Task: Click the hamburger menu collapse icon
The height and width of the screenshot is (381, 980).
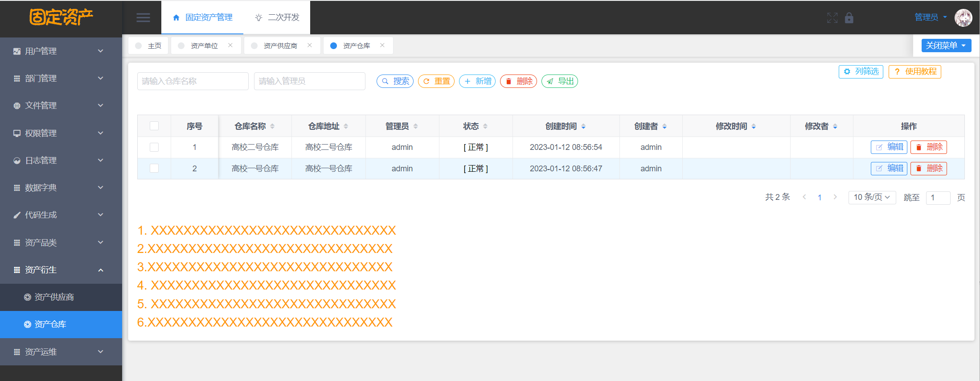Action: pos(143,18)
